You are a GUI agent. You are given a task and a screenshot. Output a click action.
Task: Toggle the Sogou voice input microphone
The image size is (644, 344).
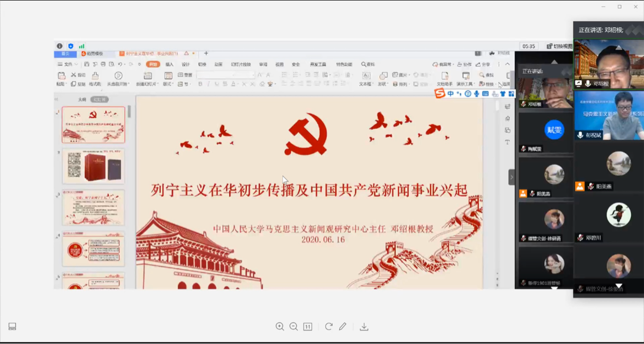(476, 94)
